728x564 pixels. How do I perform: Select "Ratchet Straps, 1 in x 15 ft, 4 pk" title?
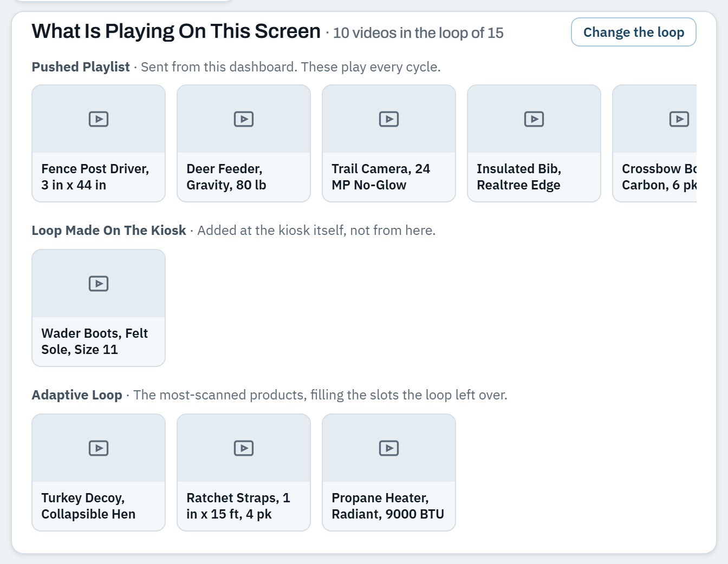pyautogui.click(x=238, y=506)
